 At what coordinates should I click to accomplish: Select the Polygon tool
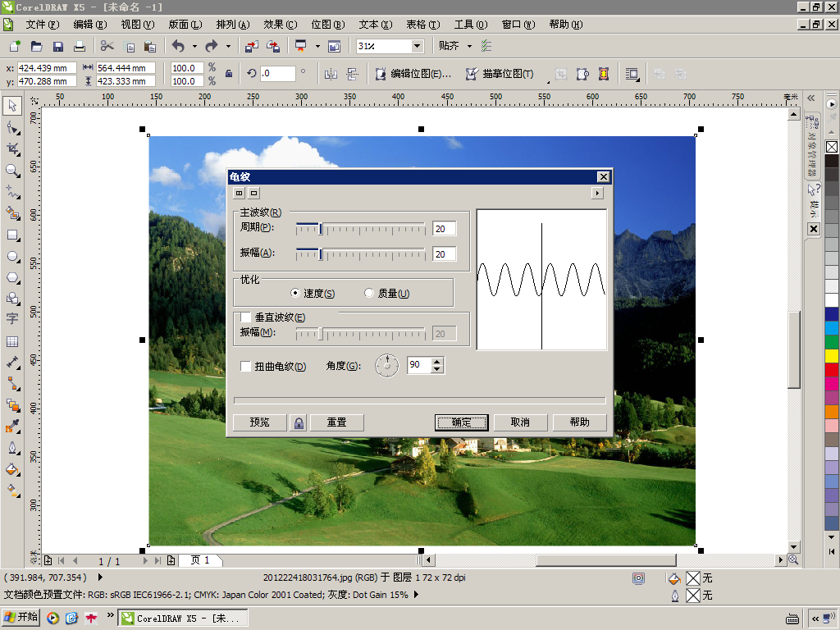point(12,278)
